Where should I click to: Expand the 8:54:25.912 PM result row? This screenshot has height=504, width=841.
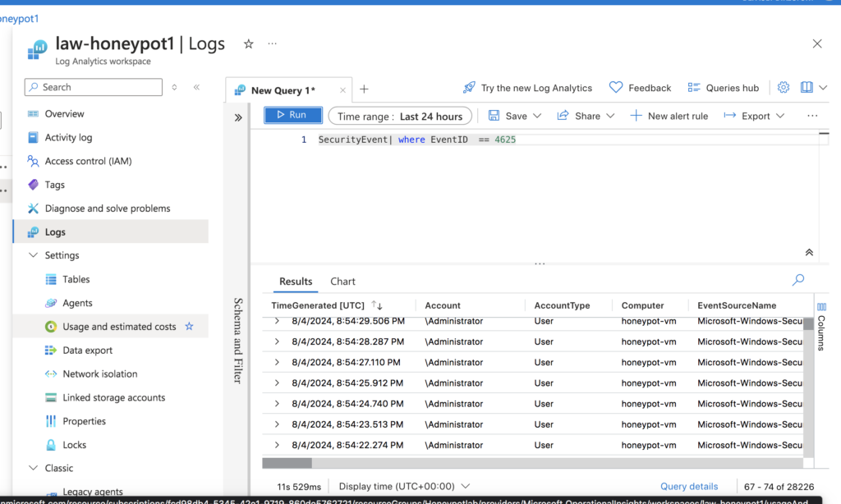pos(277,383)
